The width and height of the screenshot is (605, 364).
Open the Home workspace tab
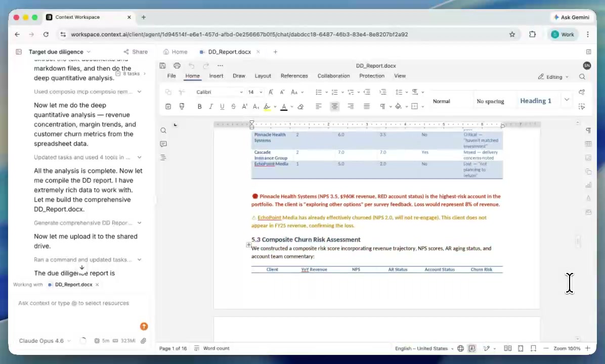point(175,52)
